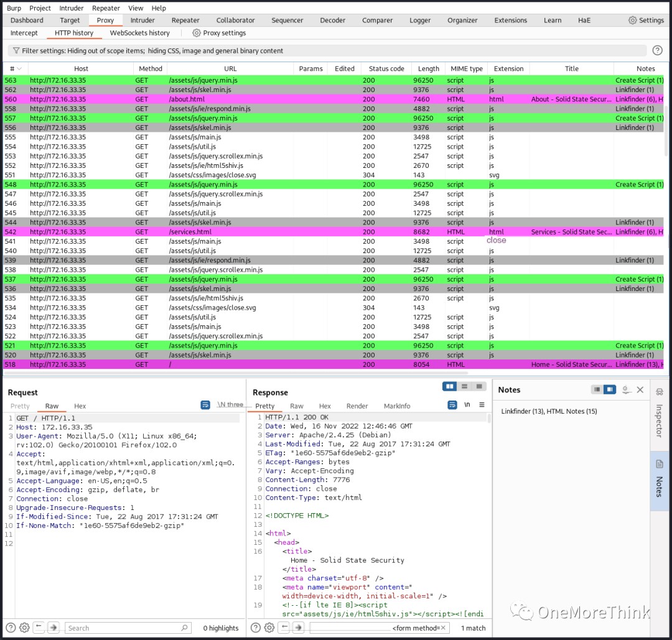The height and width of the screenshot is (640, 672).
Task: Open Proxy settings gear link
Action: [x=219, y=33]
